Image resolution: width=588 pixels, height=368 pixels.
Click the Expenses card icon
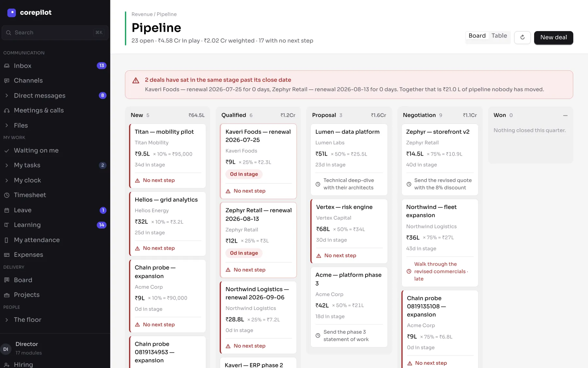click(x=7, y=255)
